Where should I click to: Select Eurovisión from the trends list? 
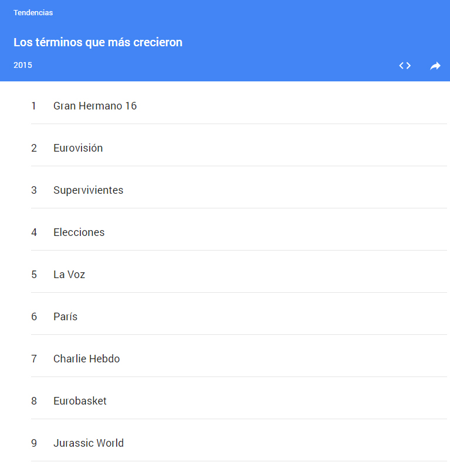pyautogui.click(x=78, y=148)
